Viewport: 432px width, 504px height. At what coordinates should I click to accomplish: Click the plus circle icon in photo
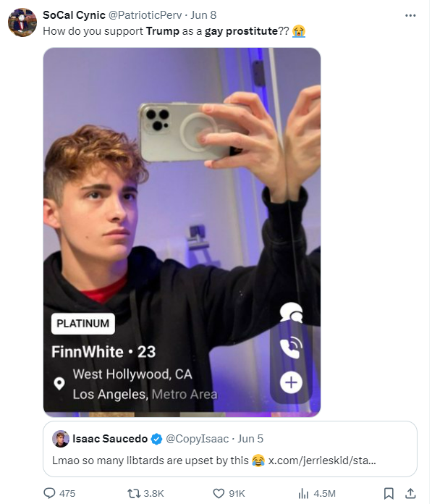tap(291, 382)
